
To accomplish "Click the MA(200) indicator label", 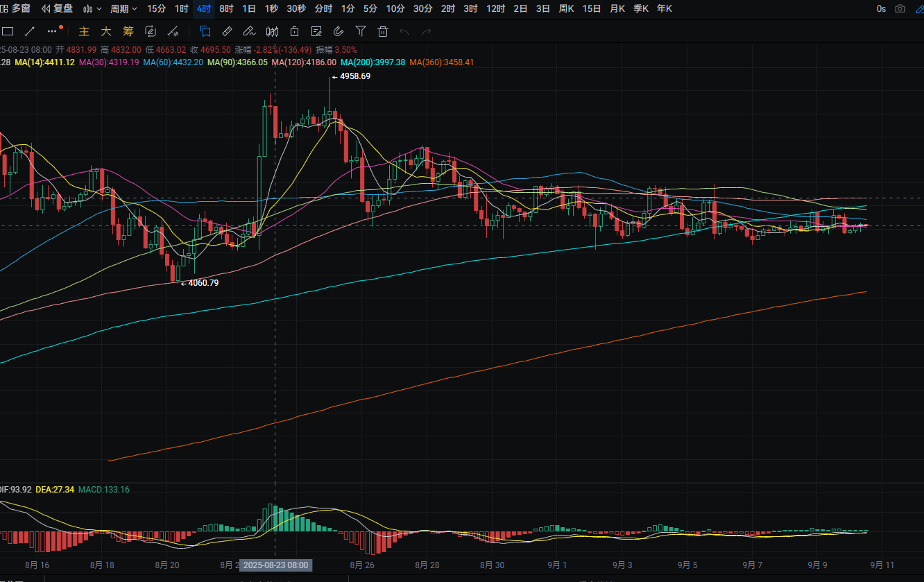I will pos(373,62).
